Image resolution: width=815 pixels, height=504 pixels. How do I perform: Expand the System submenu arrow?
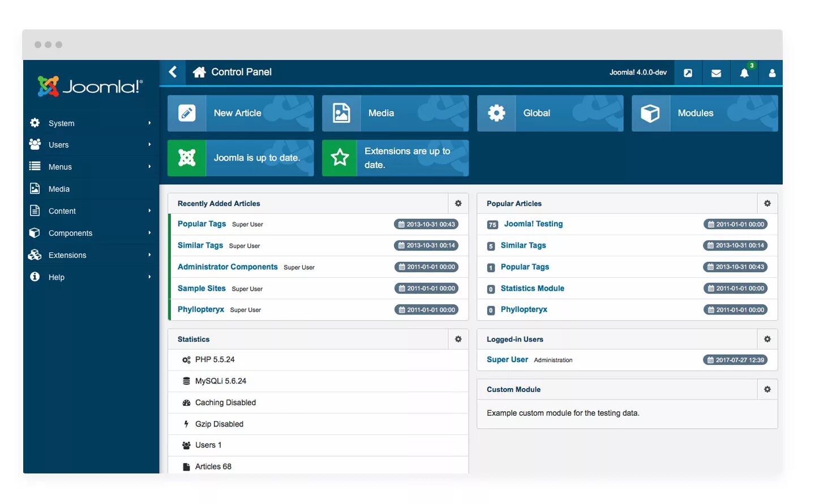click(x=150, y=123)
